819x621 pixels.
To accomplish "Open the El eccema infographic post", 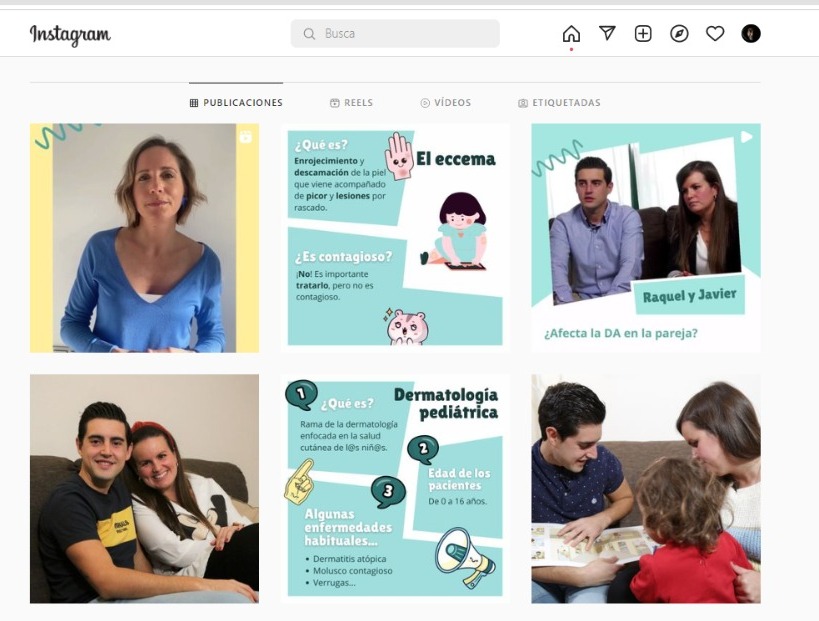I will [x=395, y=238].
